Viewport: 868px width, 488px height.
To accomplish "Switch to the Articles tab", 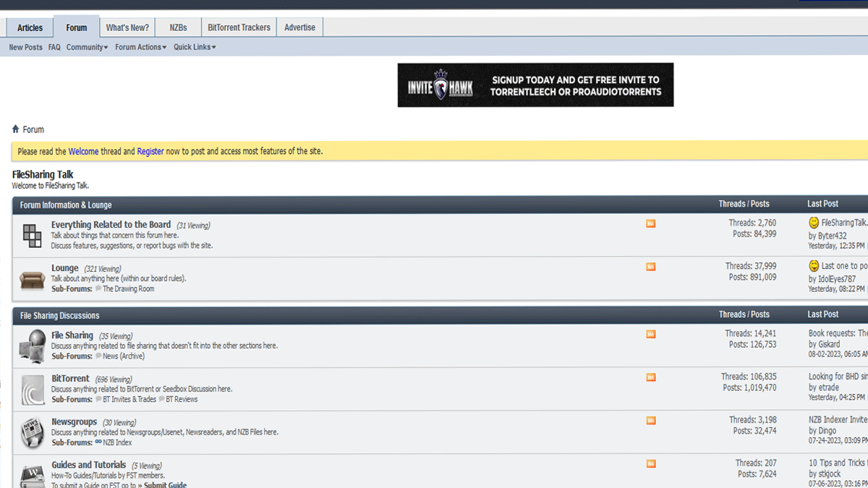I will click(x=30, y=27).
